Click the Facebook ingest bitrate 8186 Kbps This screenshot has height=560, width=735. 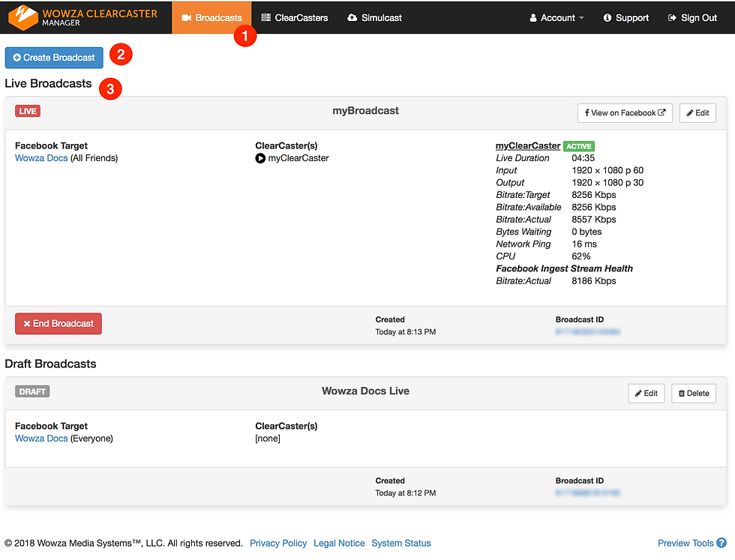594,280
